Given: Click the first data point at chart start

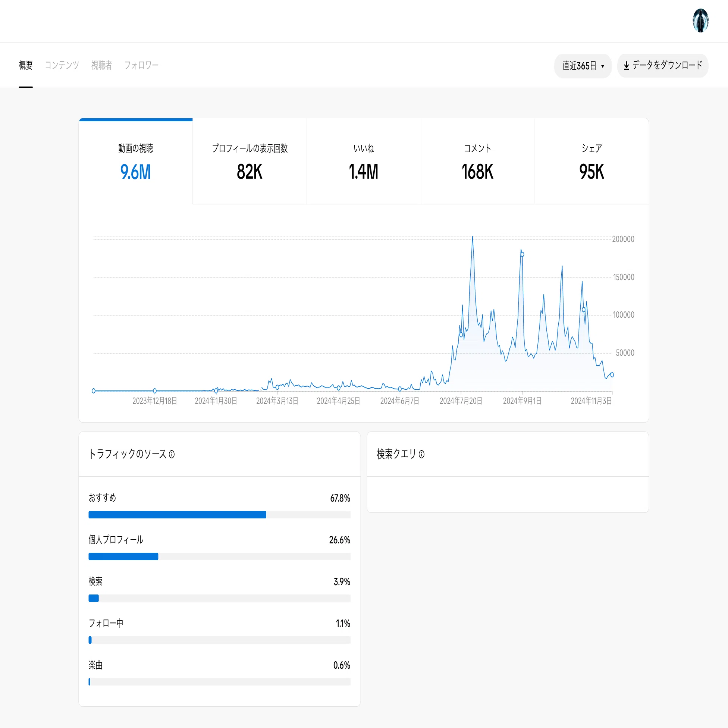Looking at the screenshot, I should pos(94,391).
